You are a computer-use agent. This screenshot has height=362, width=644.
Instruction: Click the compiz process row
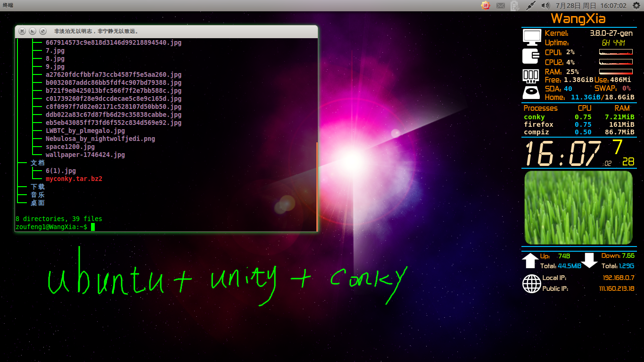(579, 132)
